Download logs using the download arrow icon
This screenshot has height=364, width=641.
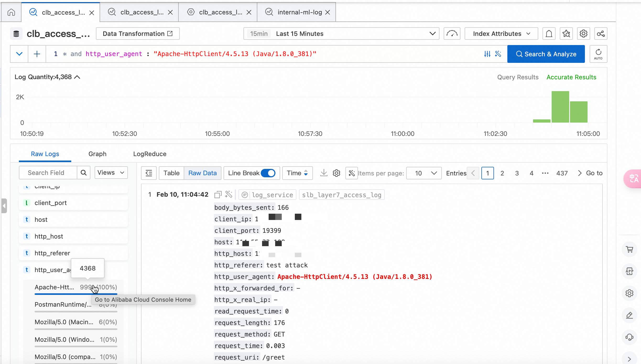324,173
